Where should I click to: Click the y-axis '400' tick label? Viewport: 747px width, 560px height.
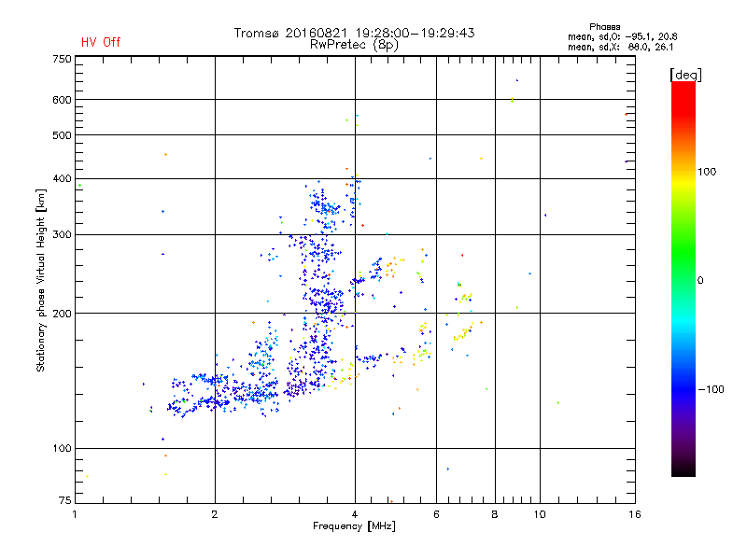coord(62,179)
